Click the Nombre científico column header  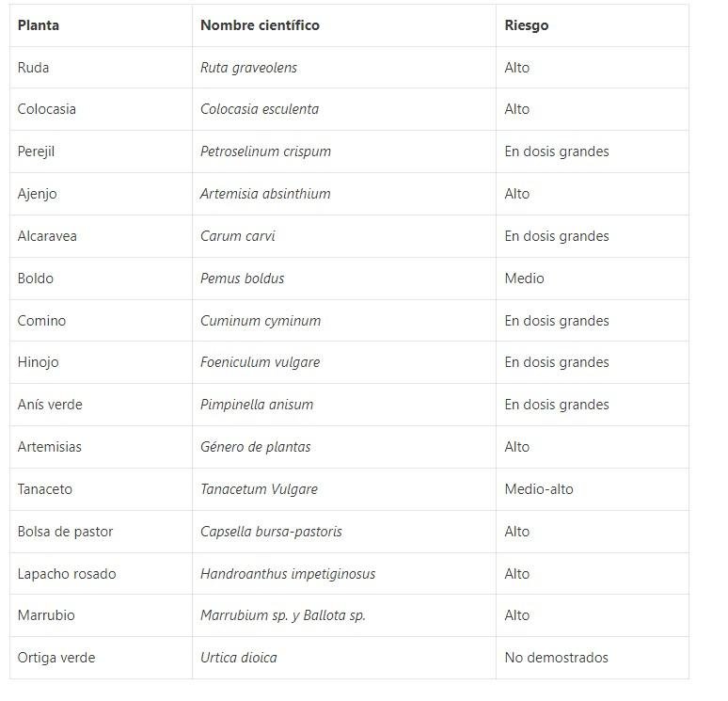[260, 25]
